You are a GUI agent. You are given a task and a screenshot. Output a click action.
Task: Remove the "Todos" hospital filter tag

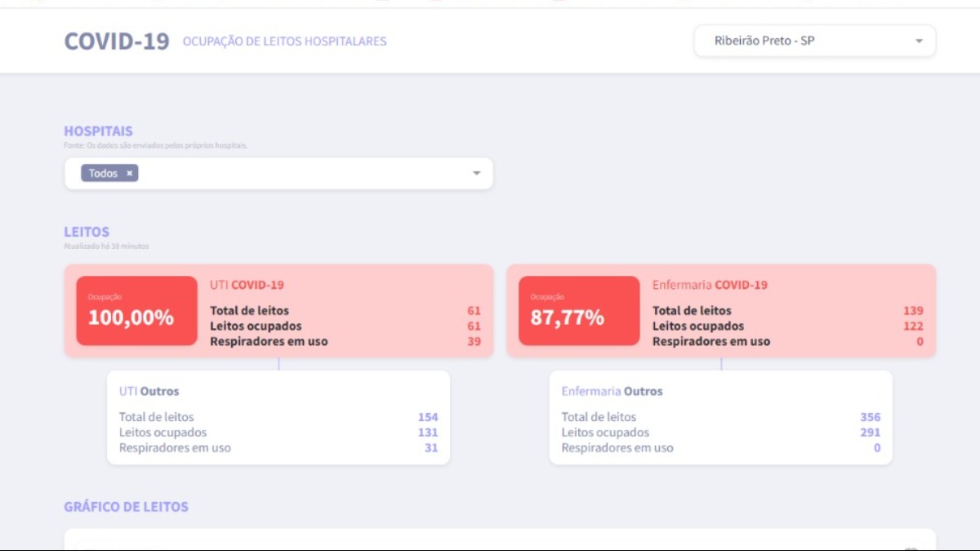click(x=129, y=173)
